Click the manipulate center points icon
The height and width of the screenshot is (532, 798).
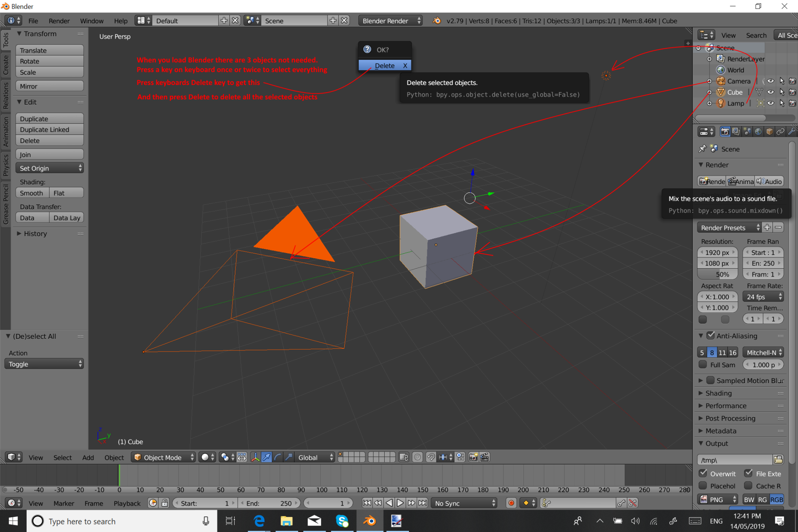tap(242, 457)
